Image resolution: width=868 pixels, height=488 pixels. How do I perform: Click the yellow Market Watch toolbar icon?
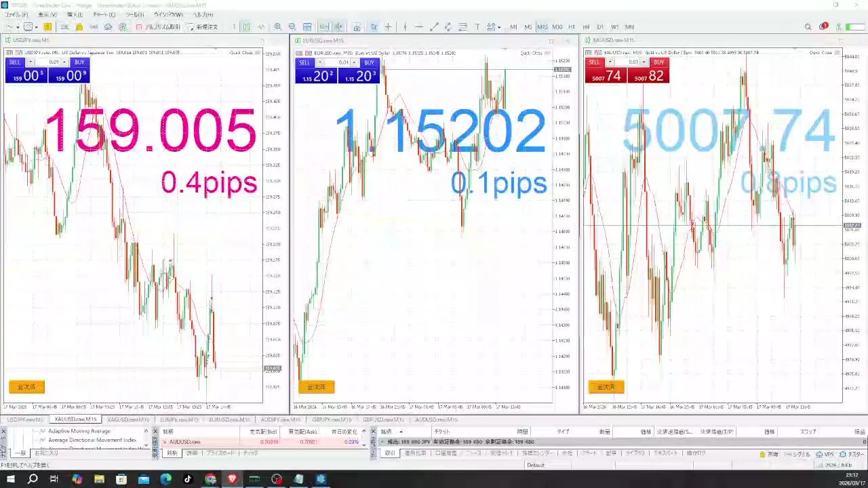(x=47, y=27)
